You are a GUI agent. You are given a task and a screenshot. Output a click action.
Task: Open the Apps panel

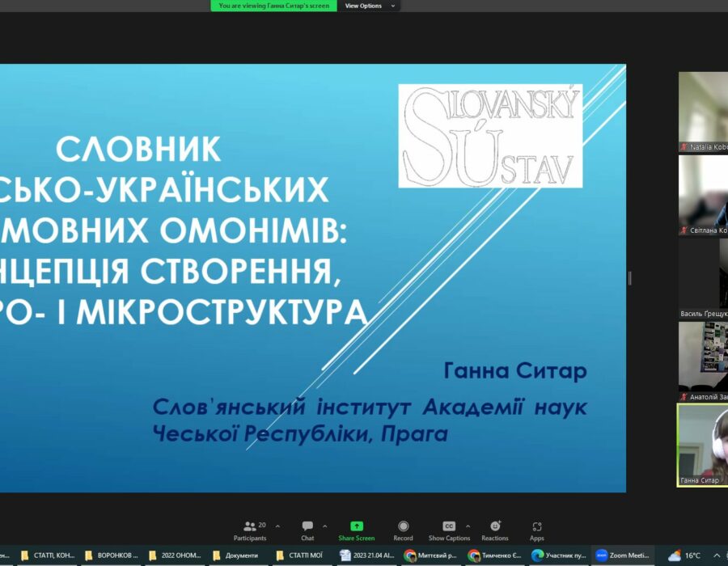click(x=536, y=530)
